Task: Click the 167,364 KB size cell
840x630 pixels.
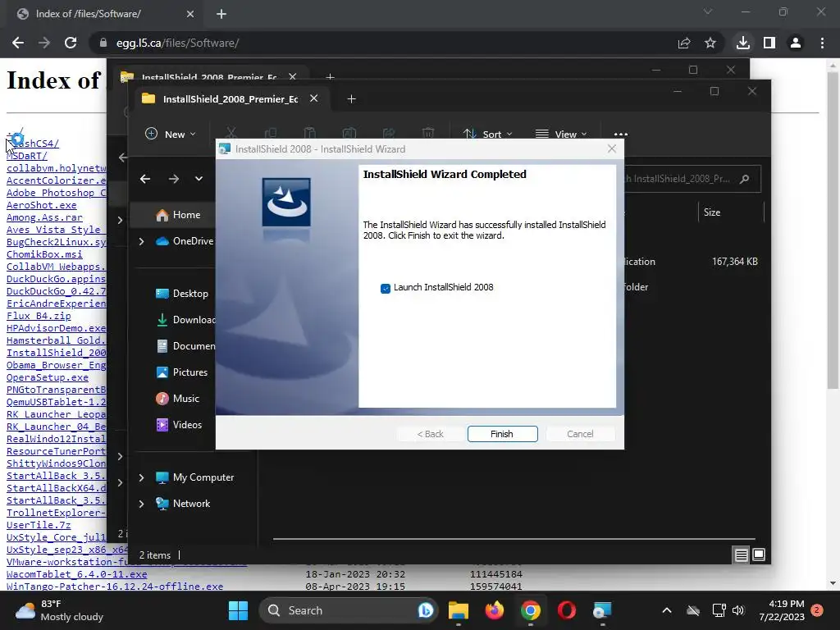Action: [734, 262]
